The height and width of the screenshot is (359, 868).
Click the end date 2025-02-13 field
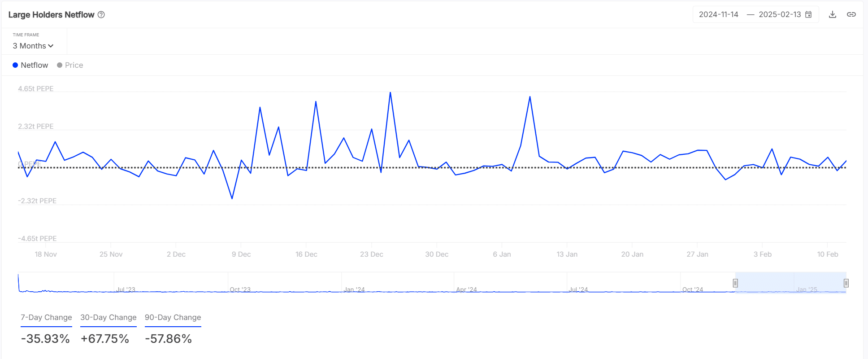[779, 14]
